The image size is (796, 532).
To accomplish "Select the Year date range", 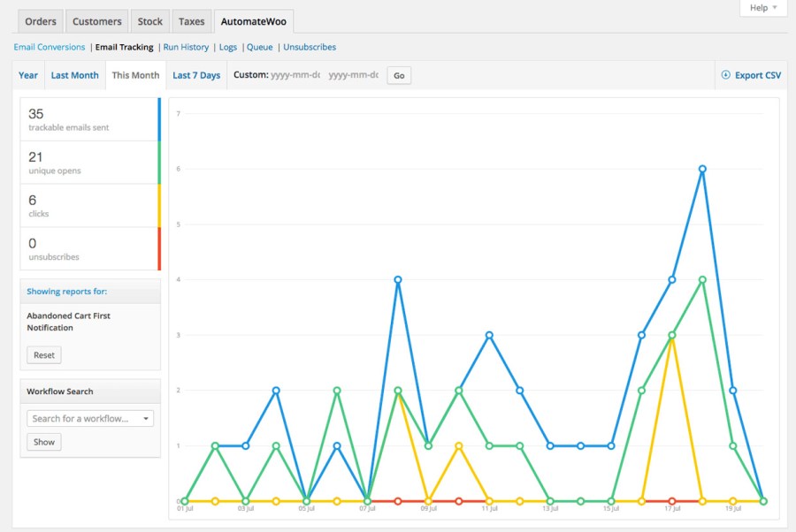I will (x=28, y=75).
